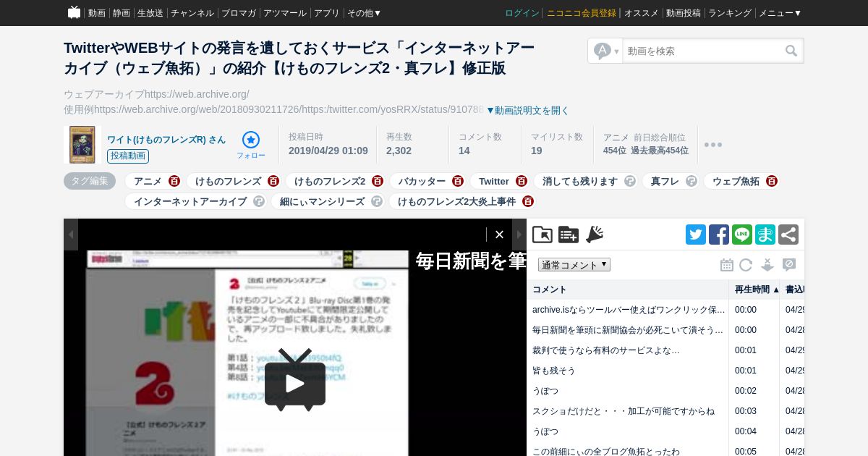The height and width of the screenshot is (456, 868).
Task: Open the ウェブ魚拓 tag
Action: (736, 181)
